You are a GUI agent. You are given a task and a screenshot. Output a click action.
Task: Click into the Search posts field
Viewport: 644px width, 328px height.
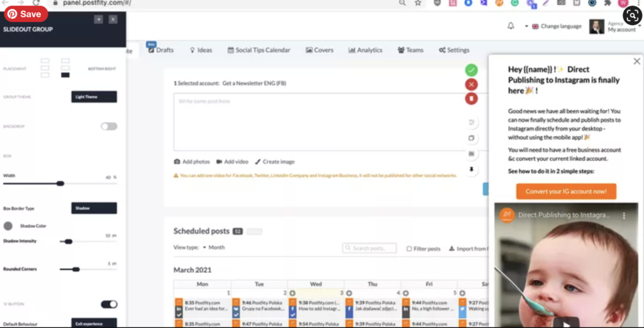(370, 248)
